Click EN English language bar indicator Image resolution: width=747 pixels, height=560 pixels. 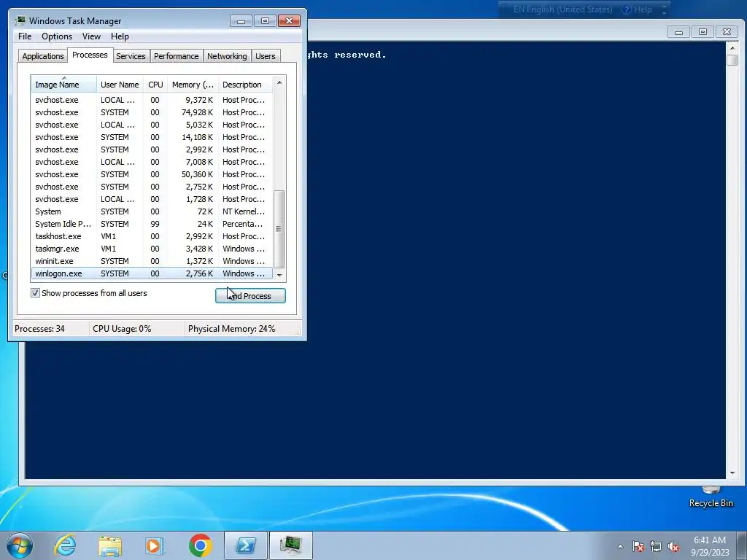click(562, 9)
